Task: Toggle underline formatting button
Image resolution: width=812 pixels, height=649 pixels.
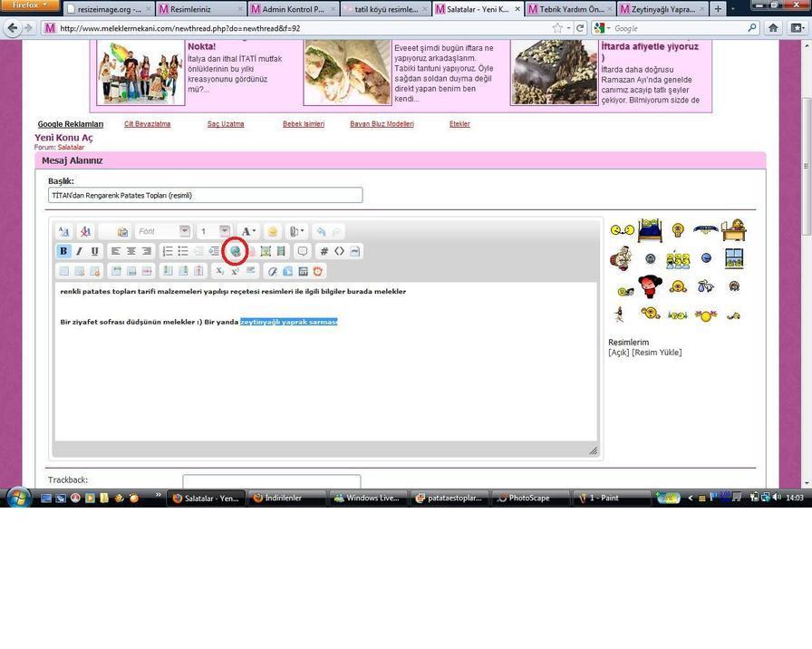Action: click(x=94, y=251)
